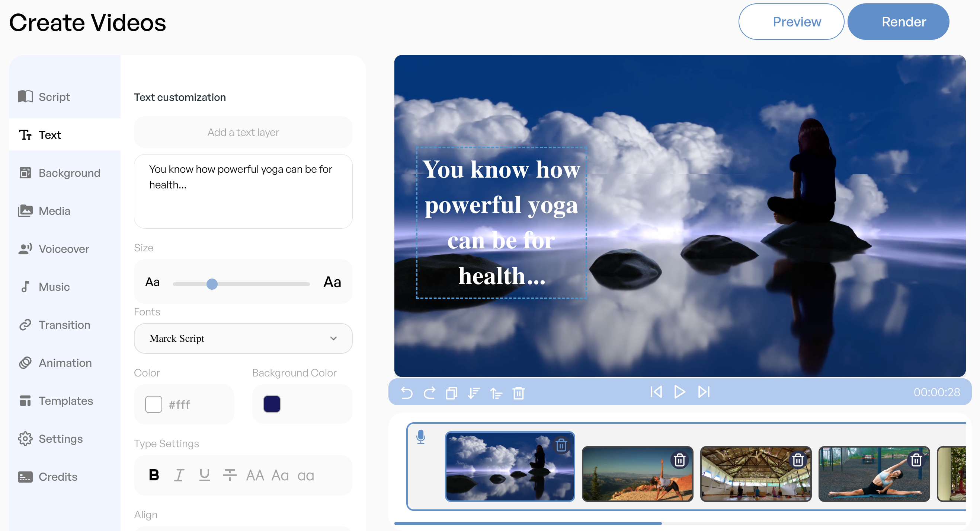Screen dimensions: 980x531
Task: Toggle bold text formatting
Action: point(154,475)
